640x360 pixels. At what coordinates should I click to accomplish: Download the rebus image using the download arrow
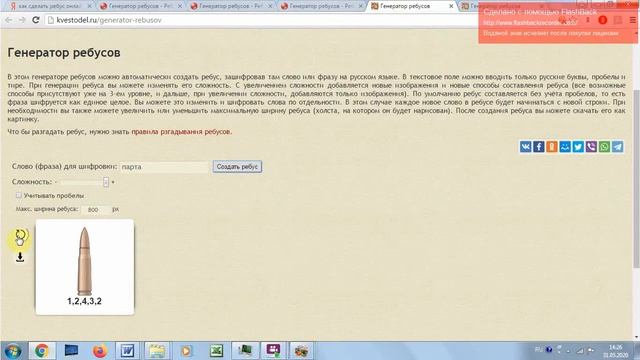tap(20, 257)
